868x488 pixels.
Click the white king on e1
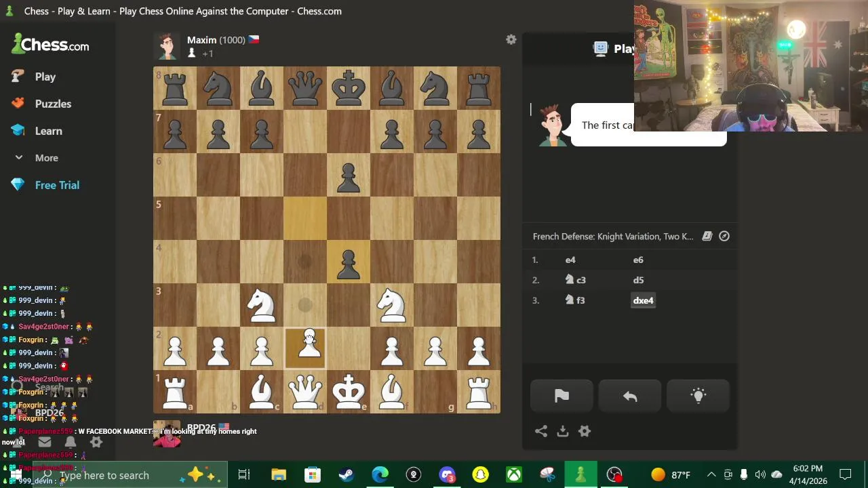click(x=349, y=392)
